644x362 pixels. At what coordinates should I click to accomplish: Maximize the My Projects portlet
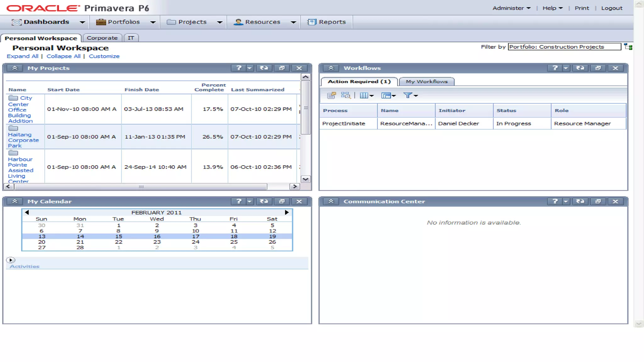tap(282, 68)
